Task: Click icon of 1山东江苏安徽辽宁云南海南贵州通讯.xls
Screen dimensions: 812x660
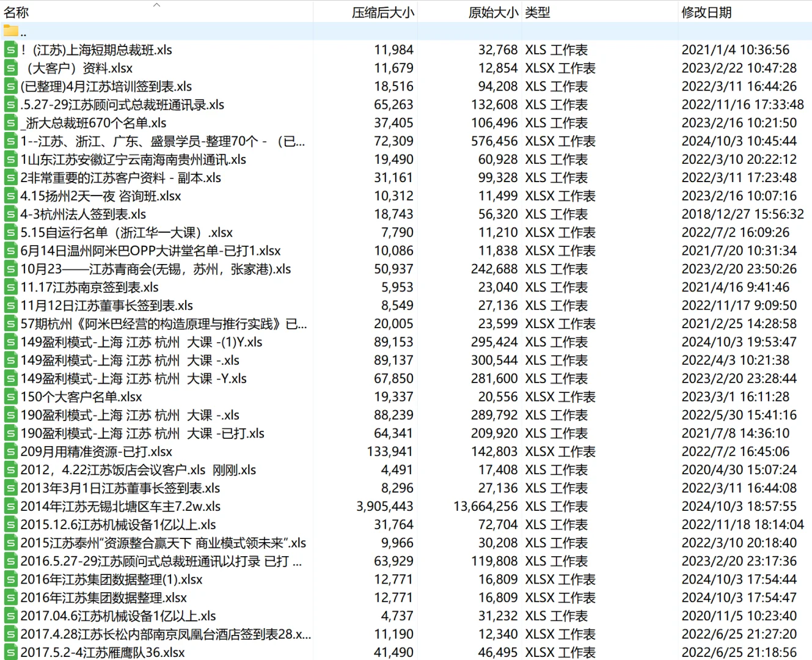Action: coord(11,159)
